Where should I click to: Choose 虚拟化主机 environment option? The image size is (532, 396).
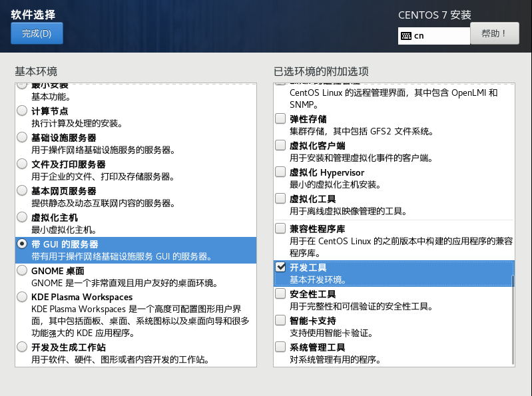click(22, 217)
